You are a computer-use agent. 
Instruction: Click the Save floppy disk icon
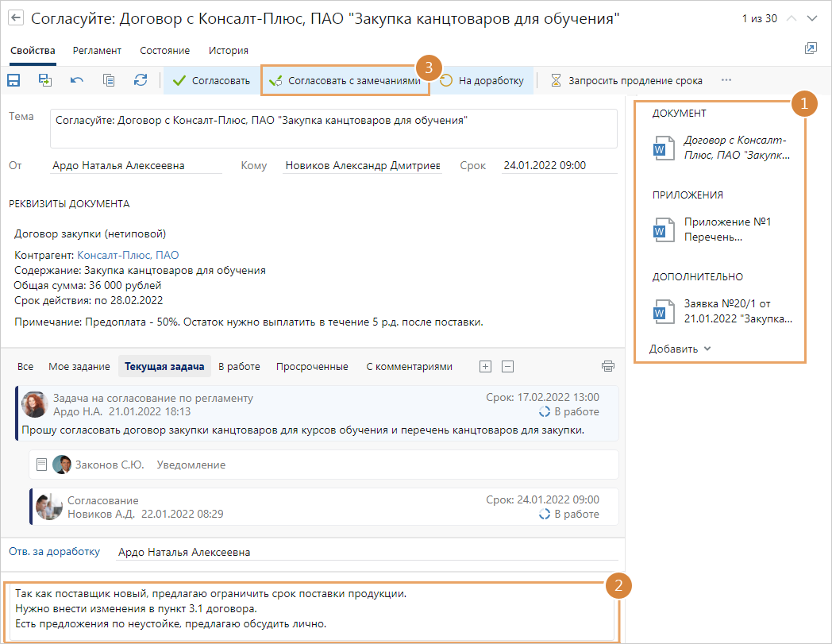coord(13,80)
